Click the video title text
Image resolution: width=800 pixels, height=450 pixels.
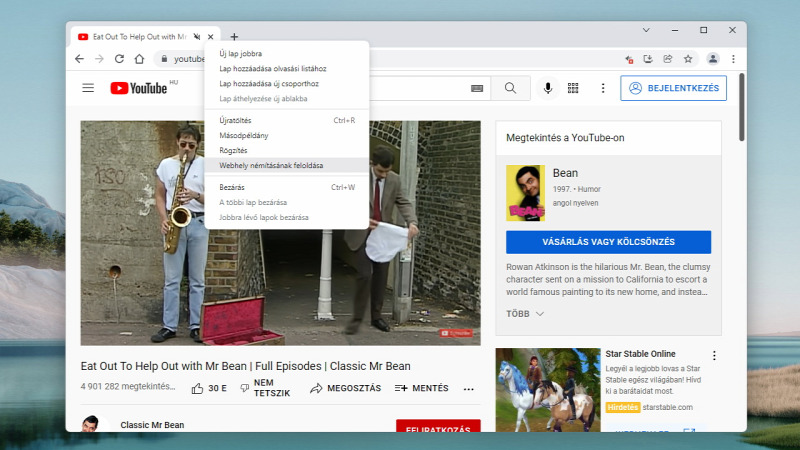tap(245, 366)
